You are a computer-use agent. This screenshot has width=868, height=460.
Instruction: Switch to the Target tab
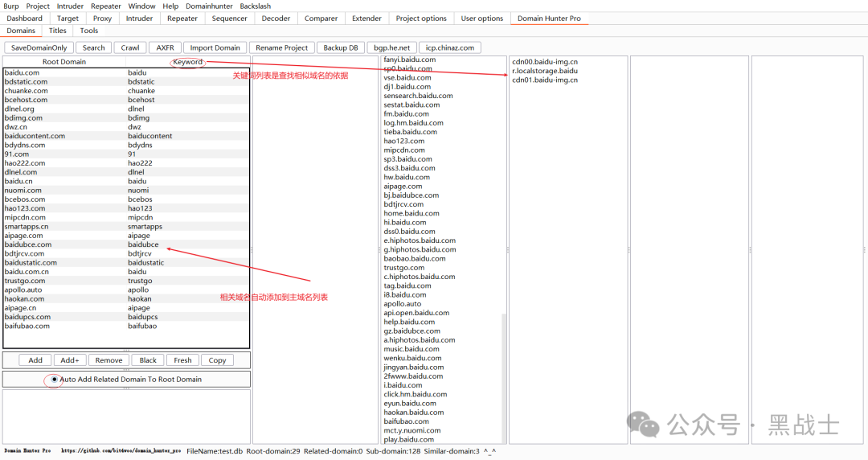point(68,18)
